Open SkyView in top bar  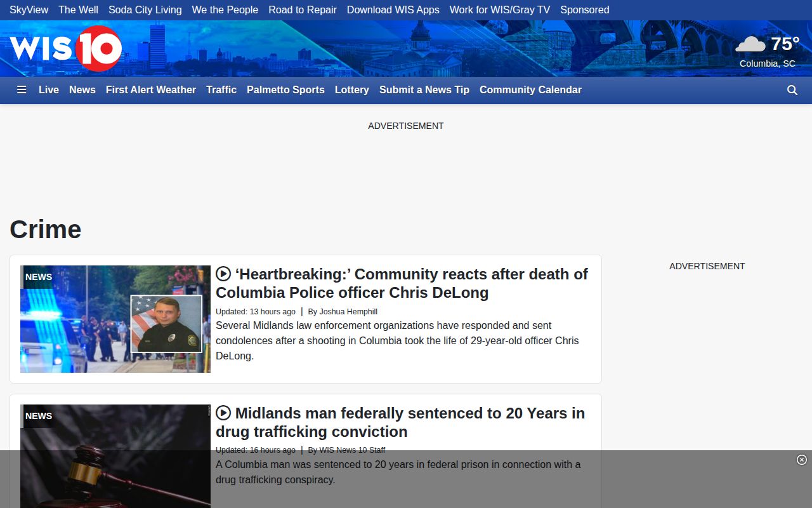pyautogui.click(x=29, y=10)
